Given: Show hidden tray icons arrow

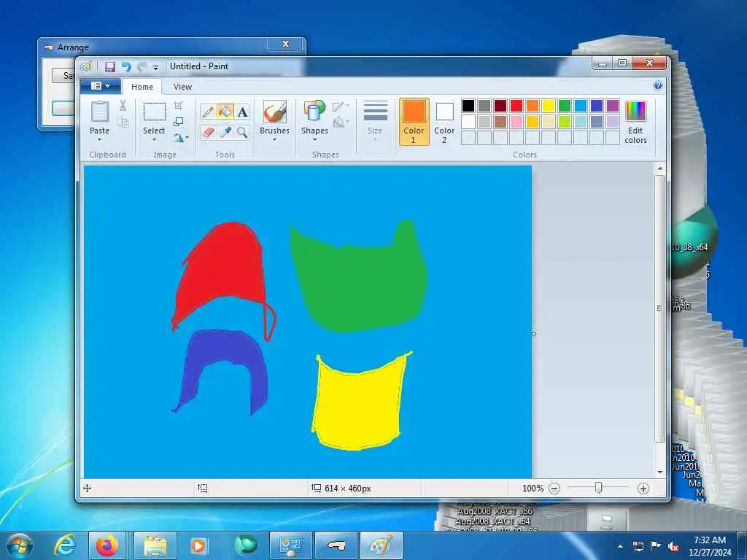Looking at the screenshot, I should pos(620,546).
